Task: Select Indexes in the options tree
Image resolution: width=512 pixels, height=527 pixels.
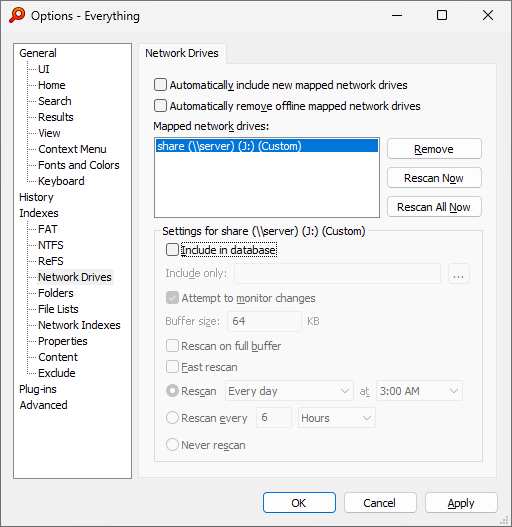Action: (39, 213)
